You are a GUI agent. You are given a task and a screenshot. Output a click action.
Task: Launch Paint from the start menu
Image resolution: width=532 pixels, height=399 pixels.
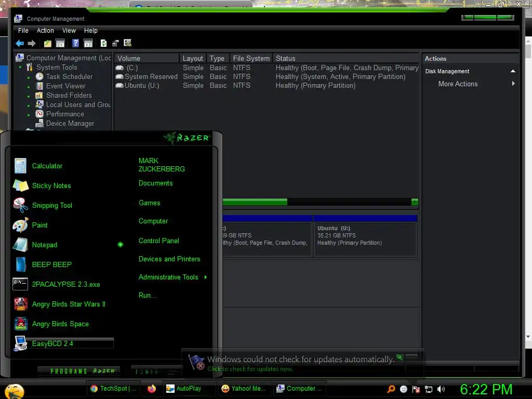coord(39,225)
